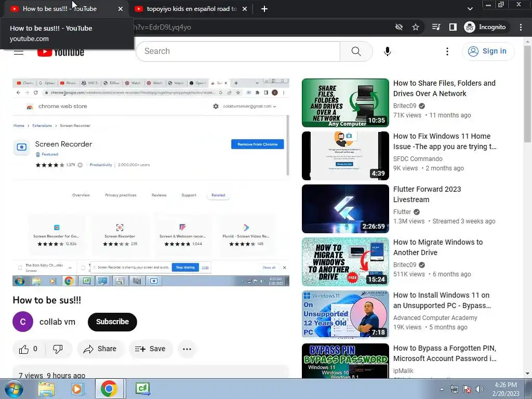Open Chrome's three-dot menu
The height and width of the screenshot is (399, 532).
[521, 27]
